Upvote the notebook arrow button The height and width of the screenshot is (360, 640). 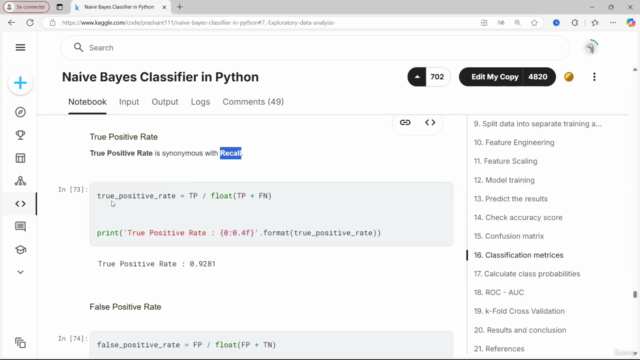[417, 77]
